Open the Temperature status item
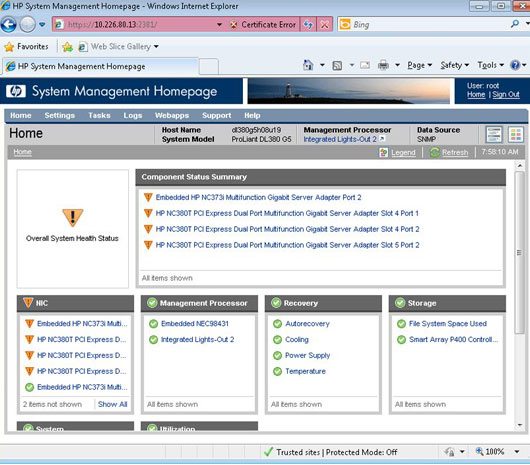The width and height of the screenshot is (530, 465). point(305,371)
